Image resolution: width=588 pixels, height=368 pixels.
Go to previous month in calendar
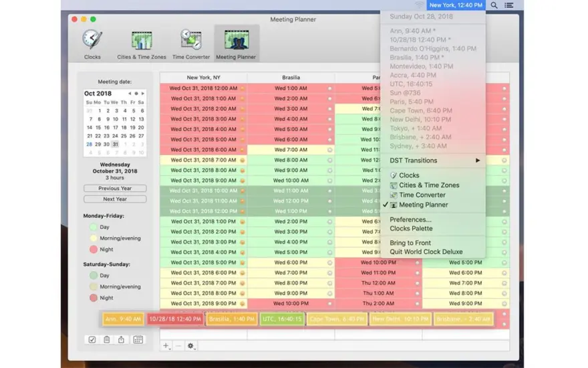pos(130,94)
